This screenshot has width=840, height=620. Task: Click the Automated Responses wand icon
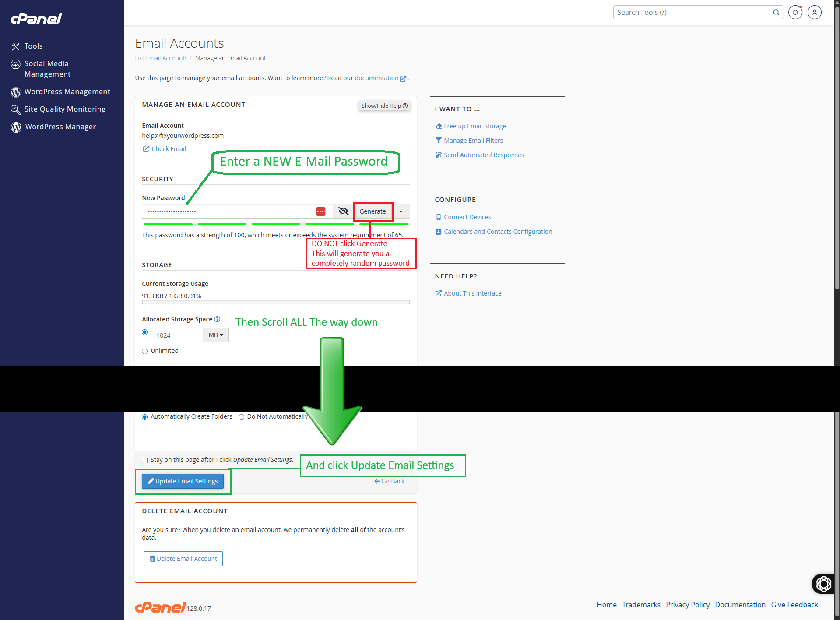pos(439,155)
